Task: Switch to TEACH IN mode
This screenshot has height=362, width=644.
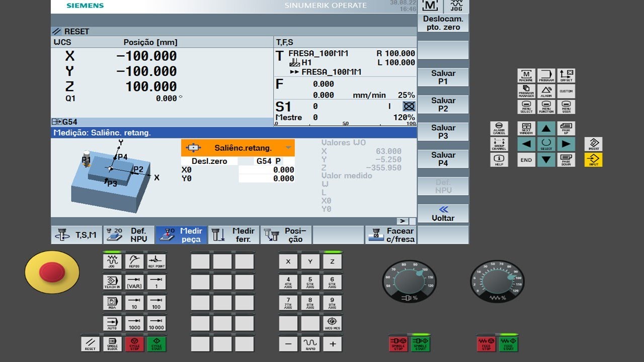Action: [x=112, y=282]
